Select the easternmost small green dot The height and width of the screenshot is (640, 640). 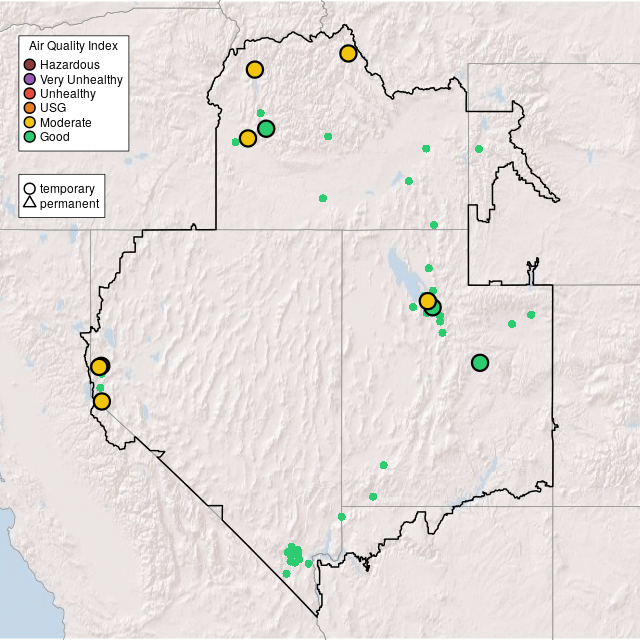coord(531,315)
